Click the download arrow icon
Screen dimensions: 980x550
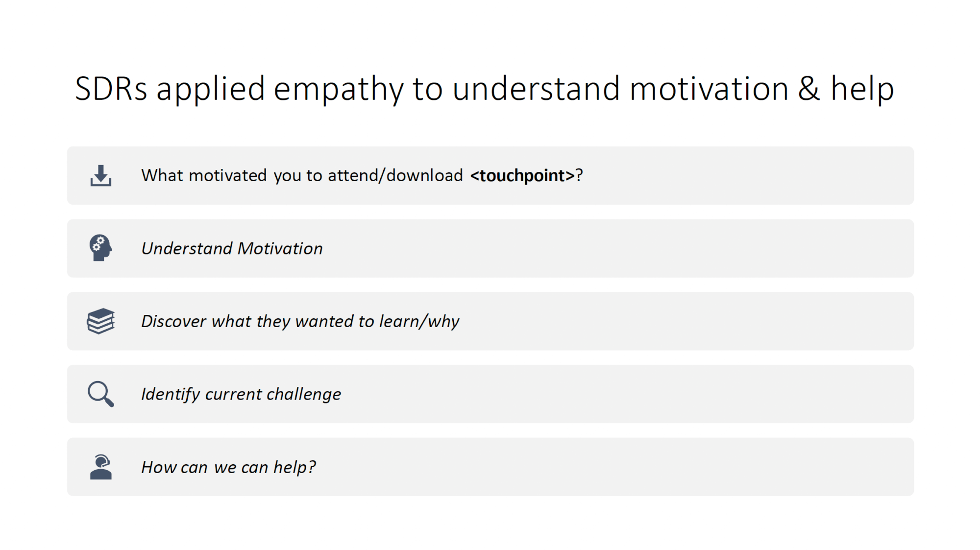(101, 175)
